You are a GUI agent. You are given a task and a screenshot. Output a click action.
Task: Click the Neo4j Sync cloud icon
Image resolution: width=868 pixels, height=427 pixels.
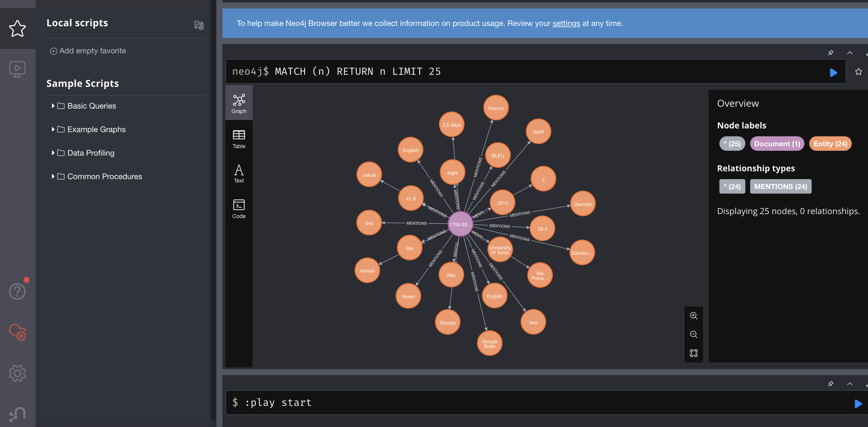pyautogui.click(x=17, y=332)
